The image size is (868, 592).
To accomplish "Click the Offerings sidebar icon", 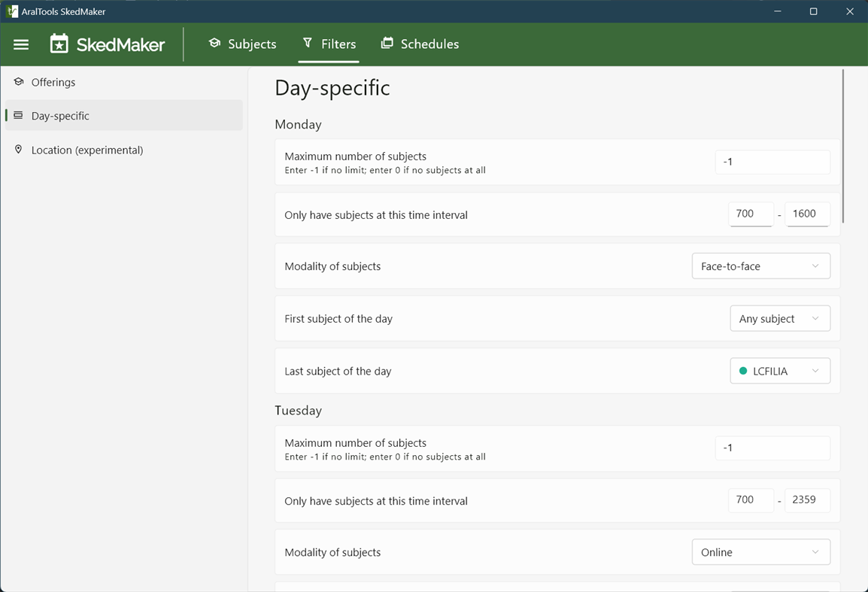I will click(19, 82).
